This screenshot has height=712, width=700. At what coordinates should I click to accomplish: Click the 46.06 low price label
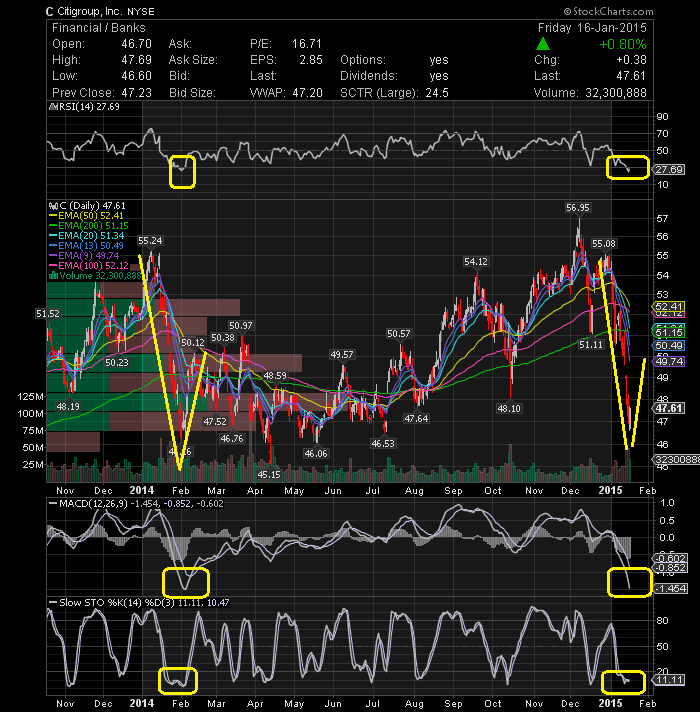pyautogui.click(x=315, y=453)
